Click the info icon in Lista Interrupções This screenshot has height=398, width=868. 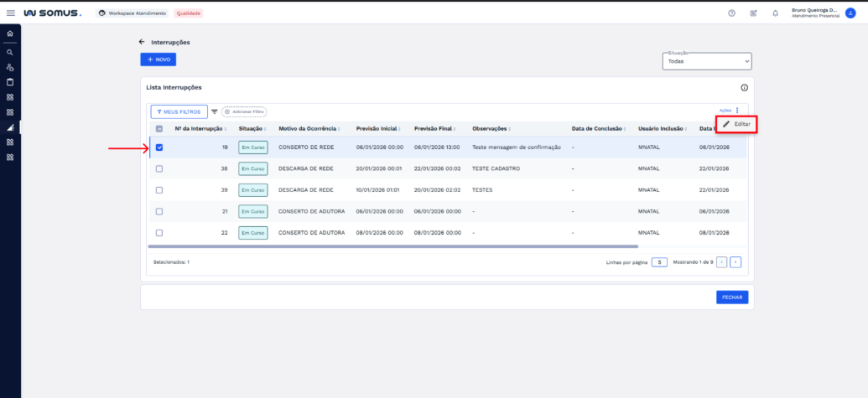tap(744, 88)
